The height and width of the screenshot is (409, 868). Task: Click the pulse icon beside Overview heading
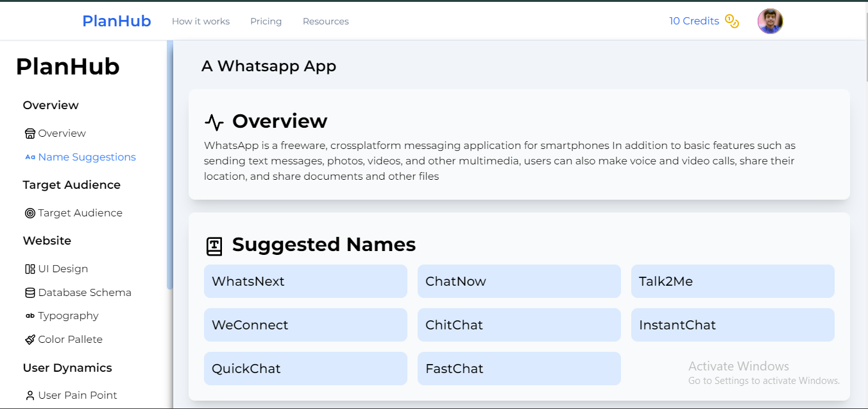(x=214, y=122)
